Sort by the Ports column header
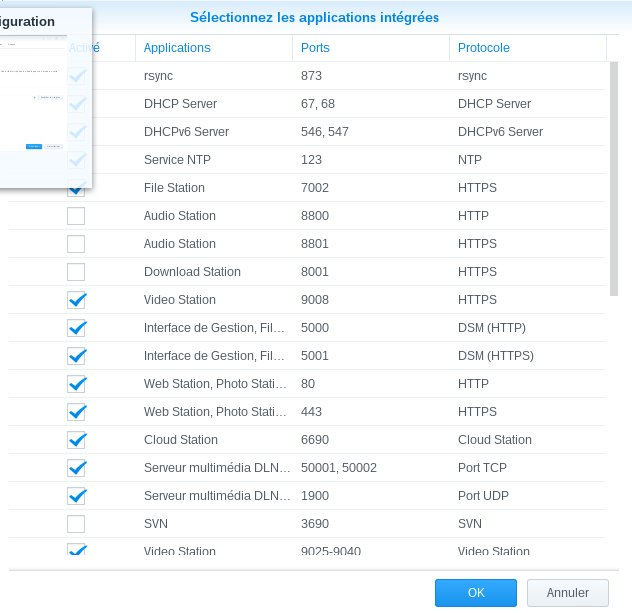 pyautogui.click(x=371, y=48)
